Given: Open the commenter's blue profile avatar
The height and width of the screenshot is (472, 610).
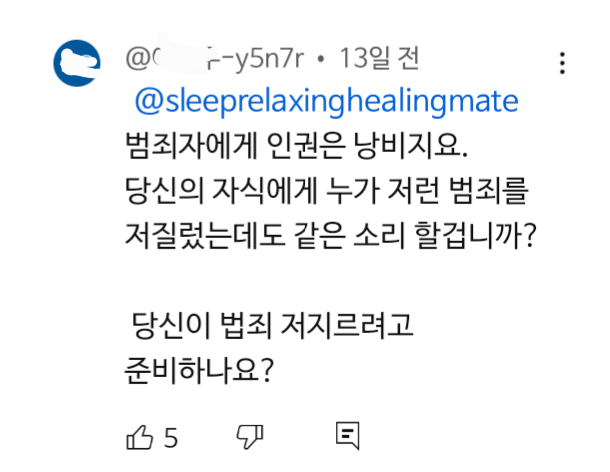Looking at the screenshot, I should [76, 63].
